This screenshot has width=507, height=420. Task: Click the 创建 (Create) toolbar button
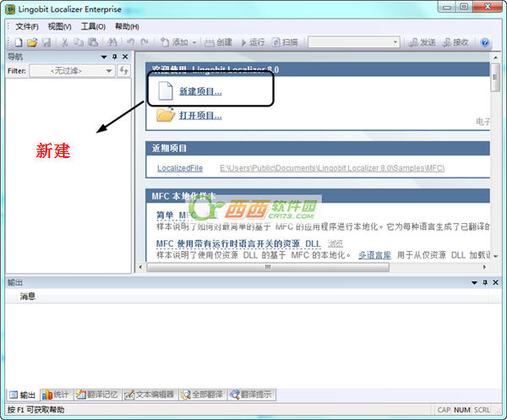tap(219, 42)
